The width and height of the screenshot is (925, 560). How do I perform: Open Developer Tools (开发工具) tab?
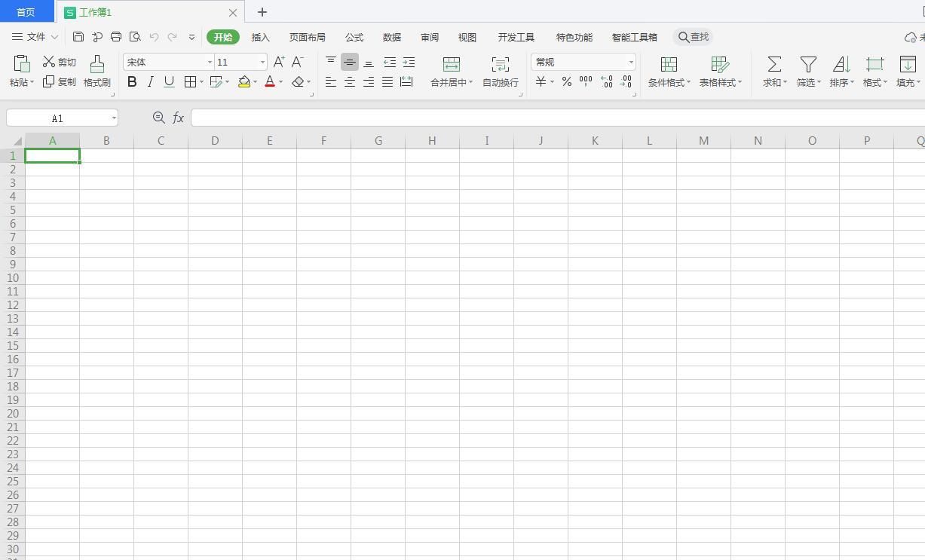click(516, 37)
